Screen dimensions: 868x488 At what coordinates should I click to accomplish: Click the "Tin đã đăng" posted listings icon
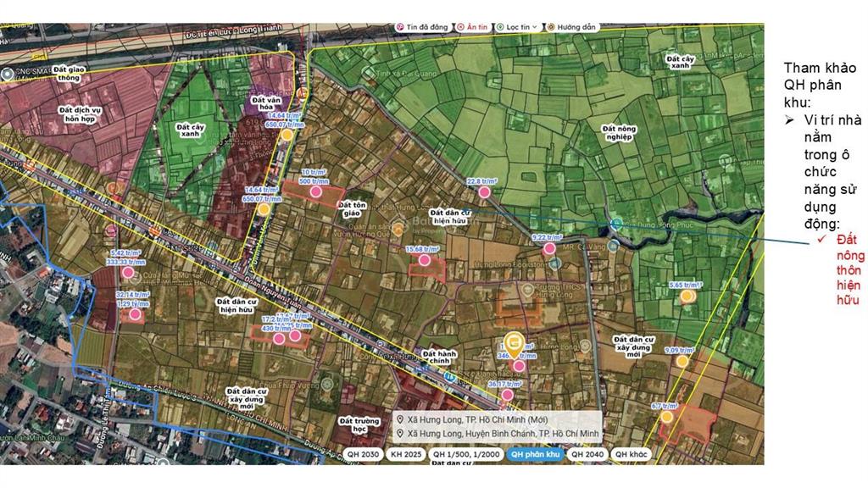(400, 26)
